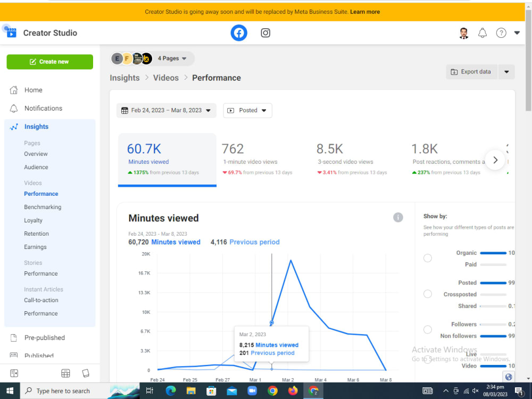Select the Followers radio button
This screenshot has height=399, width=532.
coord(428,329)
